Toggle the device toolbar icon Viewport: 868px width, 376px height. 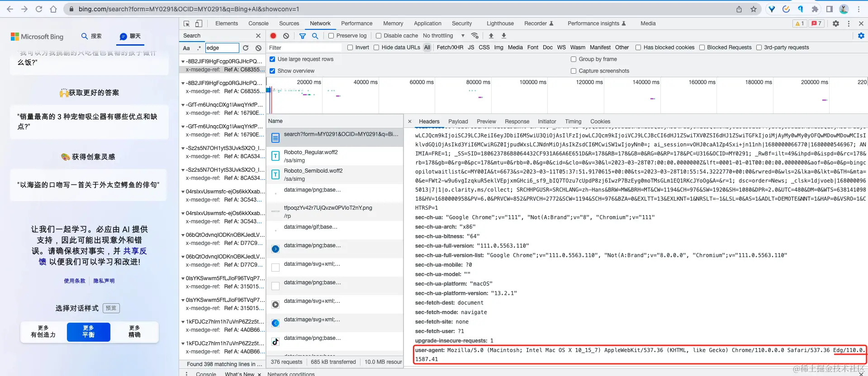(199, 23)
